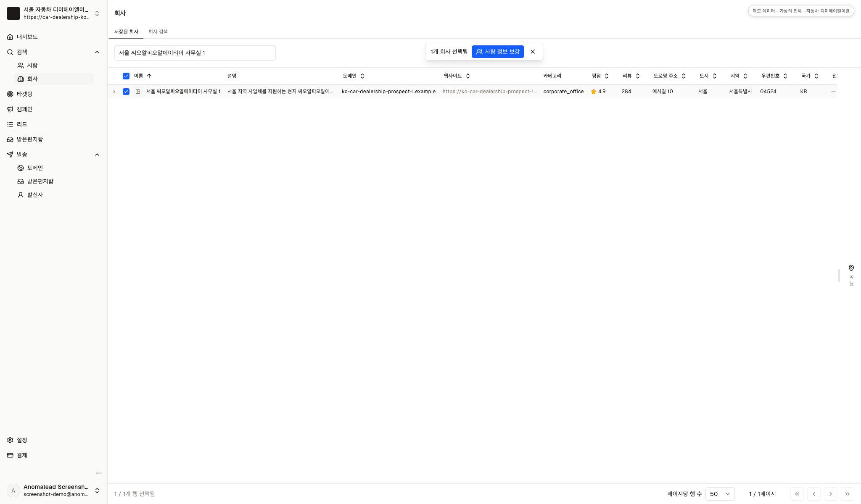The width and height of the screenshot is (861, 504).
Task: Go to 캠페인 megaphone icon
Action: (10, 109)
